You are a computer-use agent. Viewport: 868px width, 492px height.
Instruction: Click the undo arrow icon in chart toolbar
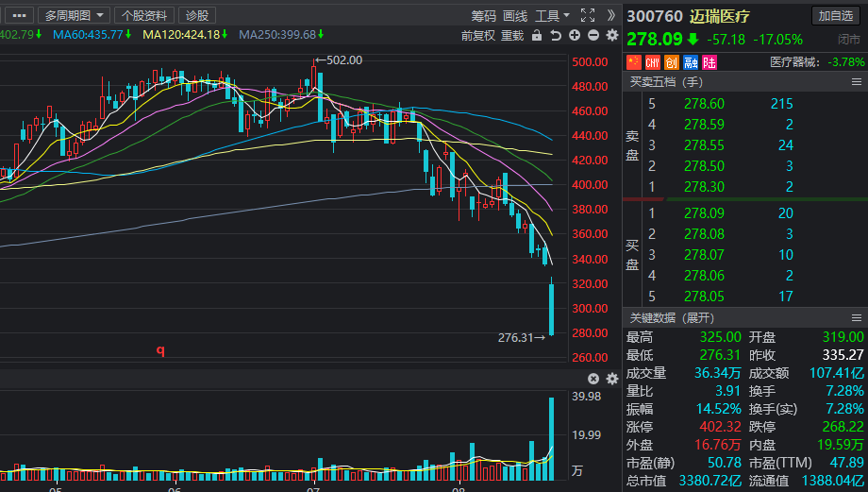point(555,36)
